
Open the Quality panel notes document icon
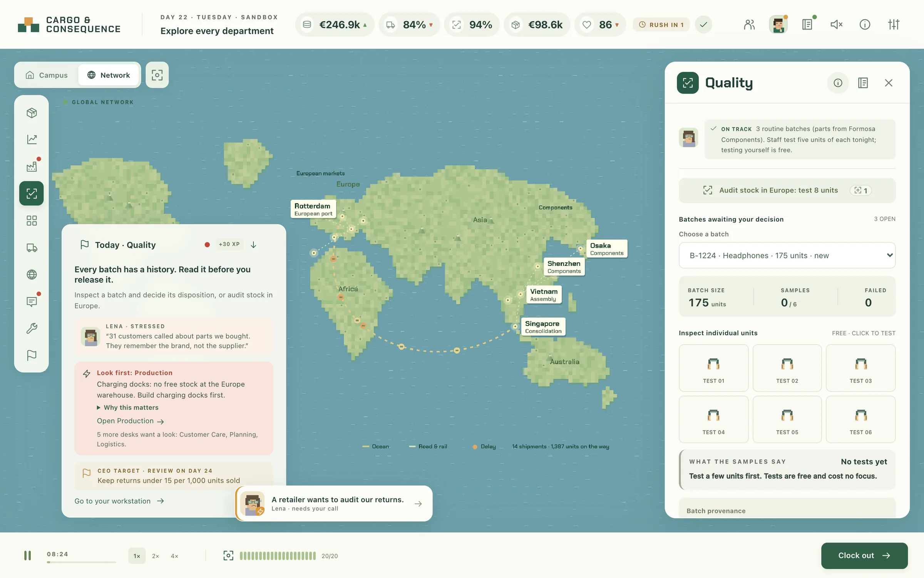tap(863, 83)
